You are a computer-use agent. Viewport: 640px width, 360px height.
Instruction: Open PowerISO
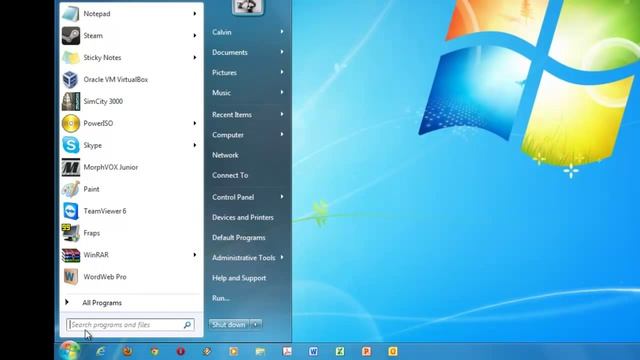[x=131, y=123]
